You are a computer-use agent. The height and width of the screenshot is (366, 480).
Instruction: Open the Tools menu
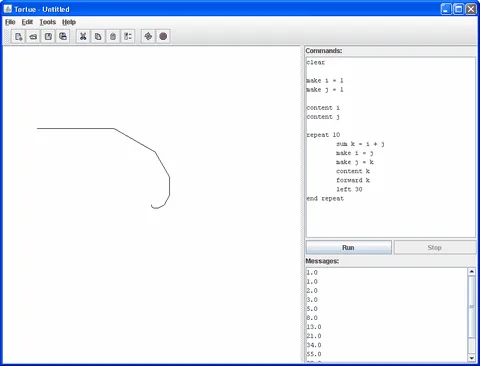pyautogui.click(x=48, y=22)
